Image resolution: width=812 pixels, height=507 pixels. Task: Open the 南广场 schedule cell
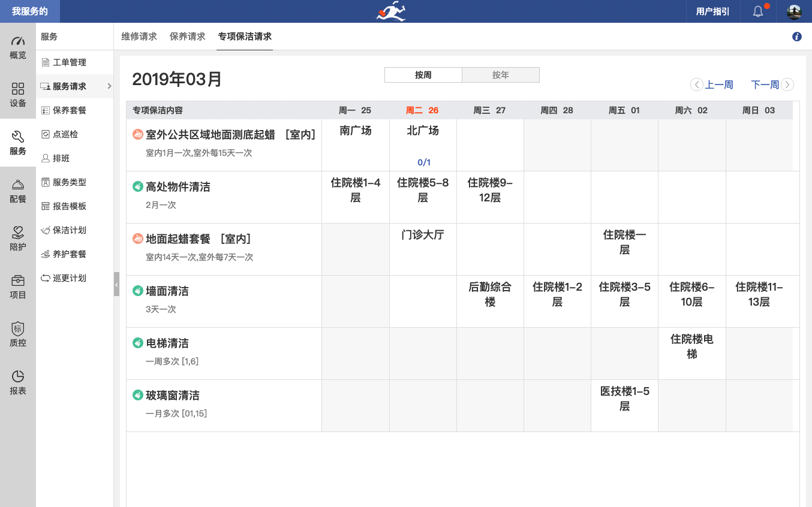356,145
